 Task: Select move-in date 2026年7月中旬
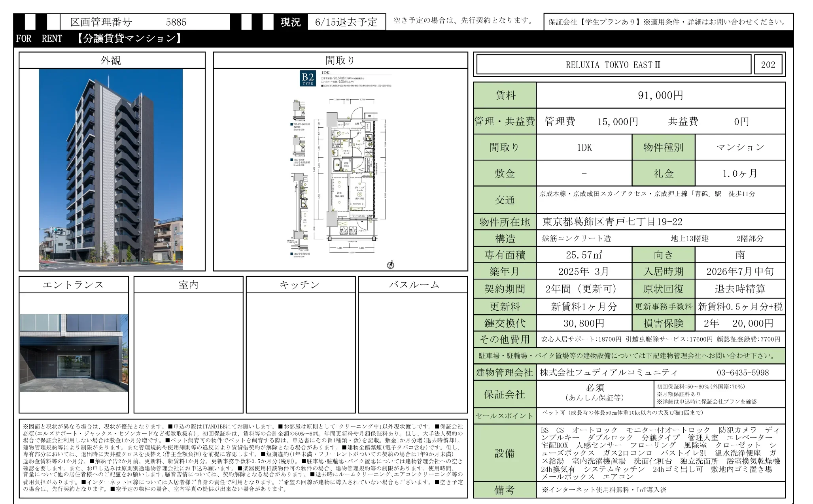740,272
